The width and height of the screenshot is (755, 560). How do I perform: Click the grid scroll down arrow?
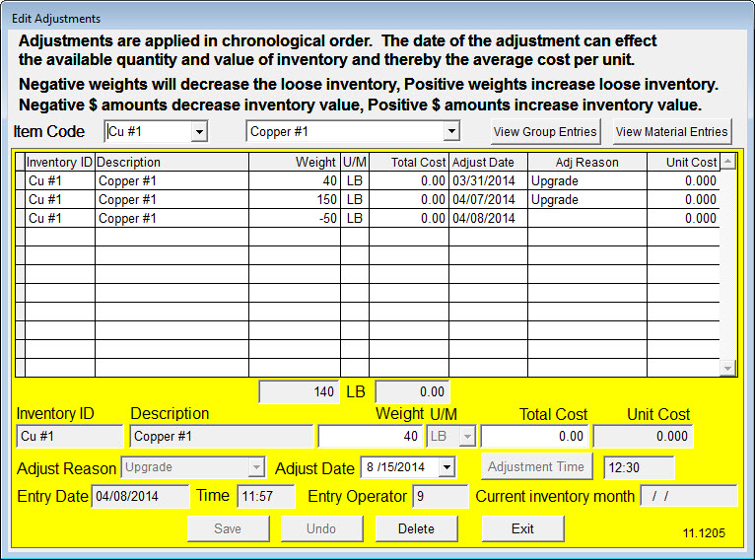[x=727, y=369]
